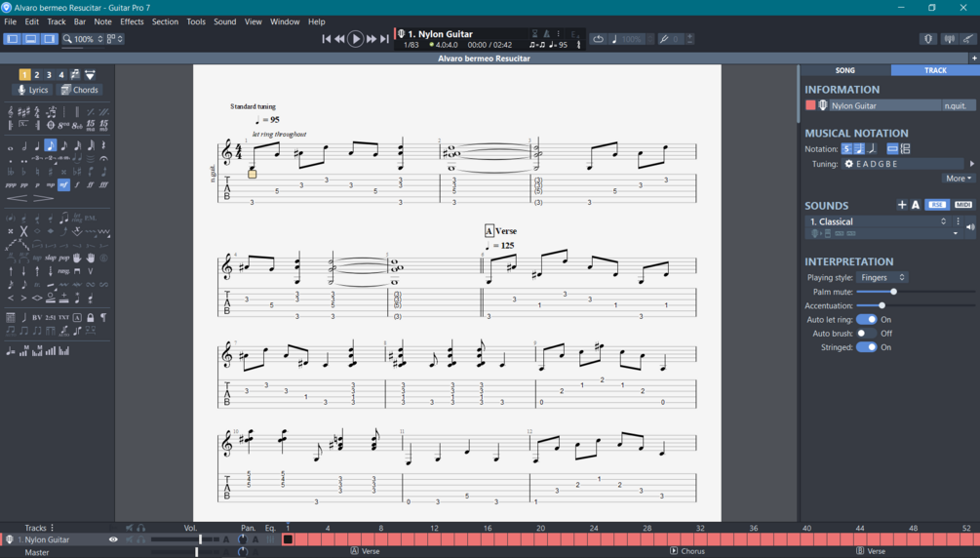Expand the sound chain dropdown arrow
Viewport: 980px width, 558px height.
[955, 233]
